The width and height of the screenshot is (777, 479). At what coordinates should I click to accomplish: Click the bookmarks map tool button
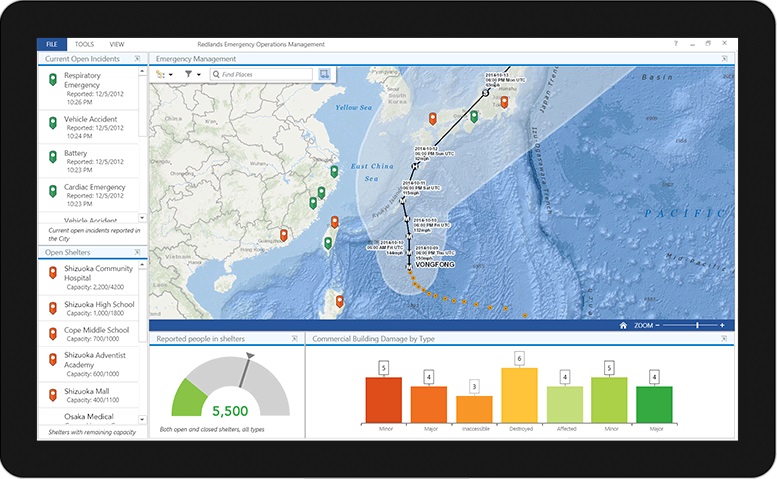tap(324, 74)
